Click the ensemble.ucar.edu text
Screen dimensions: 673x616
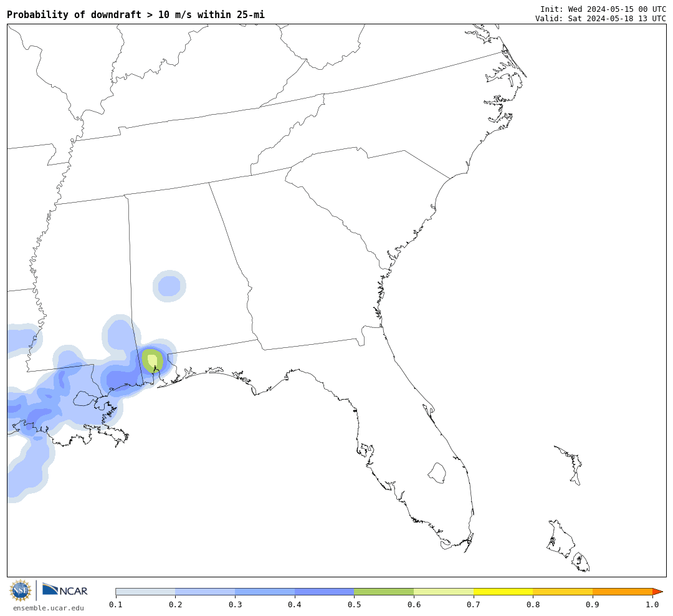tap(49, 608)
